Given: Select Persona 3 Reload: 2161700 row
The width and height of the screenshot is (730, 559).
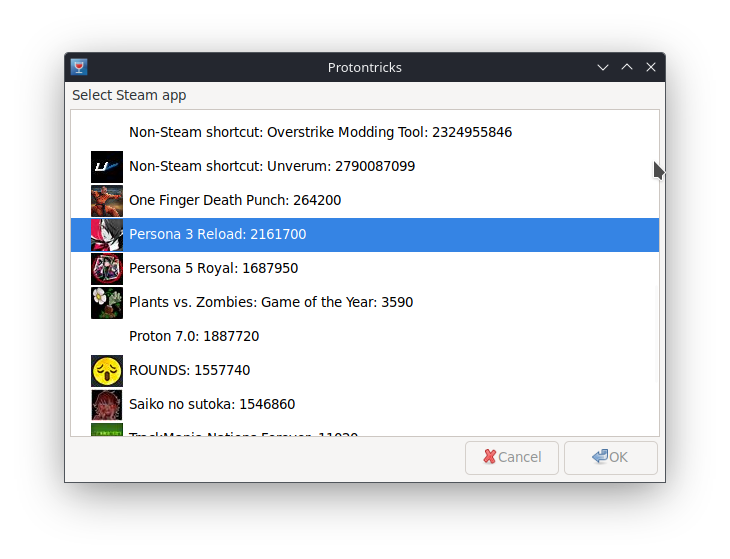Looking at the screenshot, I should pyautogui.click(x=365, y=235).
